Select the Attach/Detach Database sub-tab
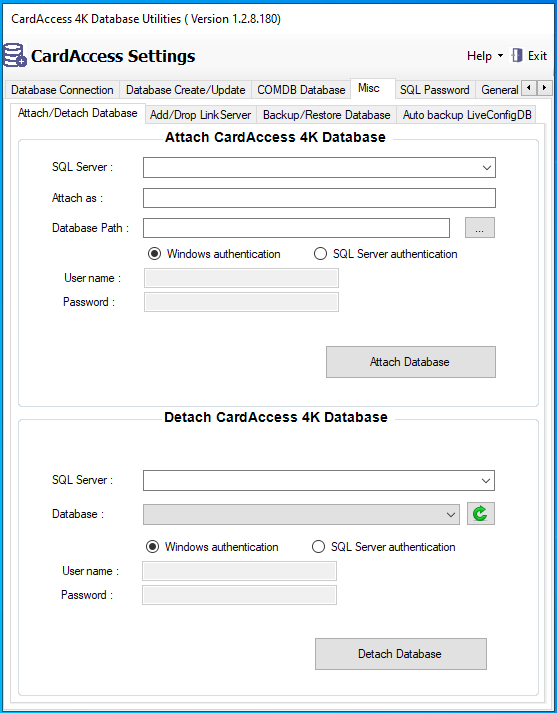This screenshot has width=557, height=713. pos(78,113)
